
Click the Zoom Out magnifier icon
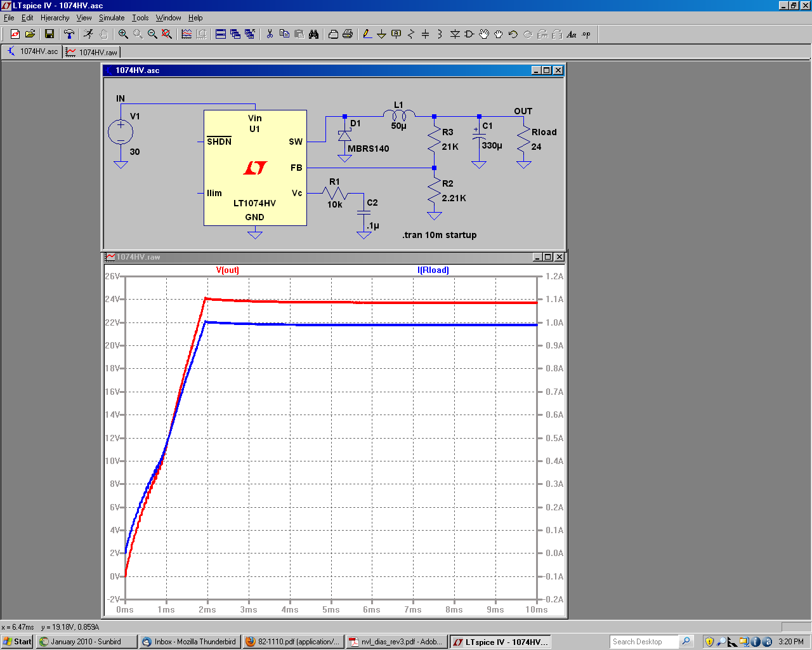coord(152,34)
